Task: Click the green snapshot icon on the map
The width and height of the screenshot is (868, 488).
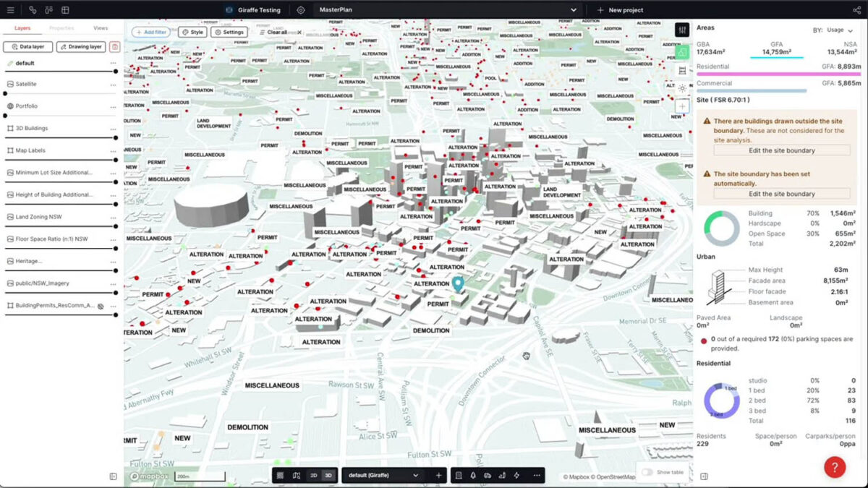Action: (681, 52)
